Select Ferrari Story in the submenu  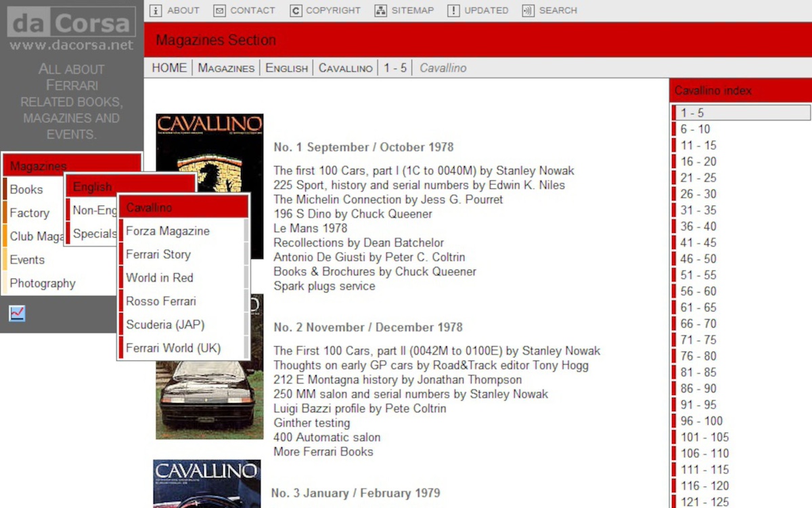183,254
